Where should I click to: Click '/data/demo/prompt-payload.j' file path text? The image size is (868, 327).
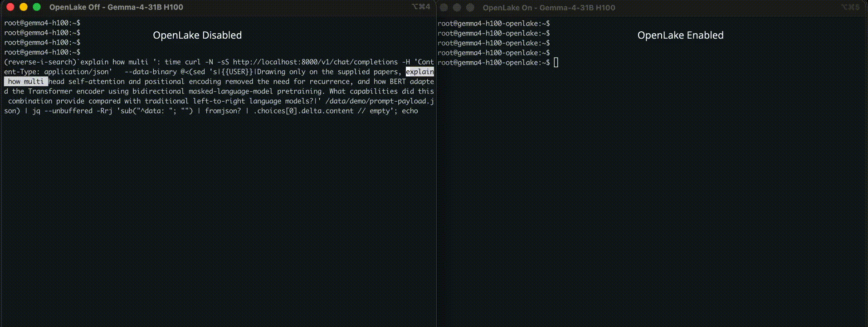coord(379,101)
